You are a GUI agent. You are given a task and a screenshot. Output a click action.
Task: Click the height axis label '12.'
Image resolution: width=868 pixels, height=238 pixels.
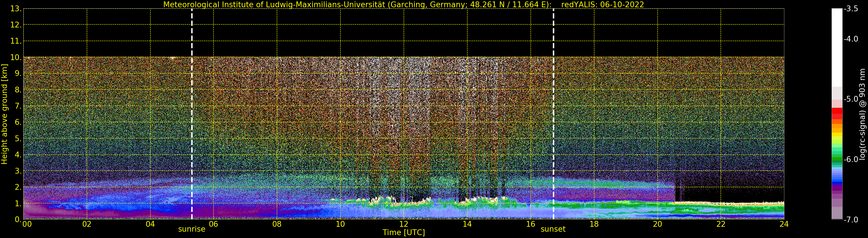[x=16, y=25]
